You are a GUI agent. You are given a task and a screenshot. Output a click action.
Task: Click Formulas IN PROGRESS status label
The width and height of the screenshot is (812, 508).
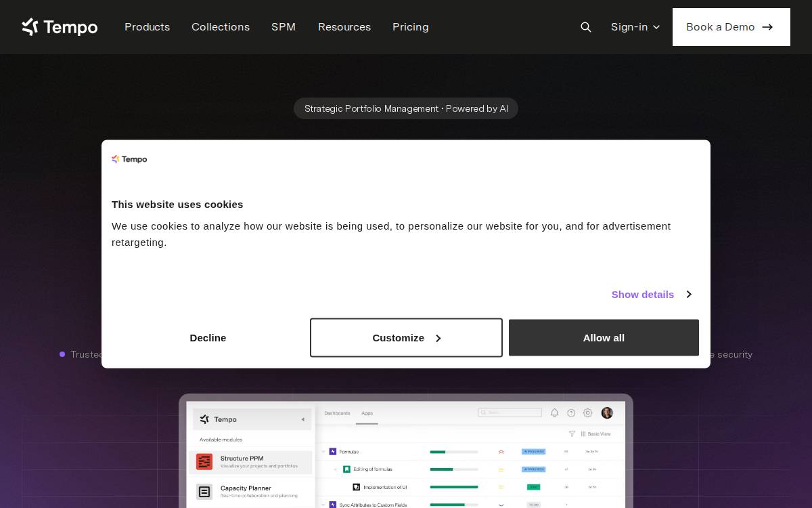[533, 451]
